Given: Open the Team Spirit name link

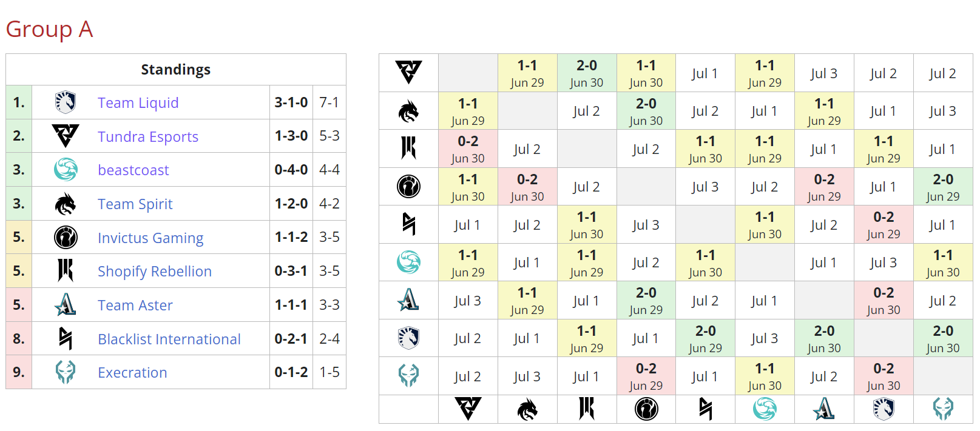Looking at the screenshot, I should point(135,204).
